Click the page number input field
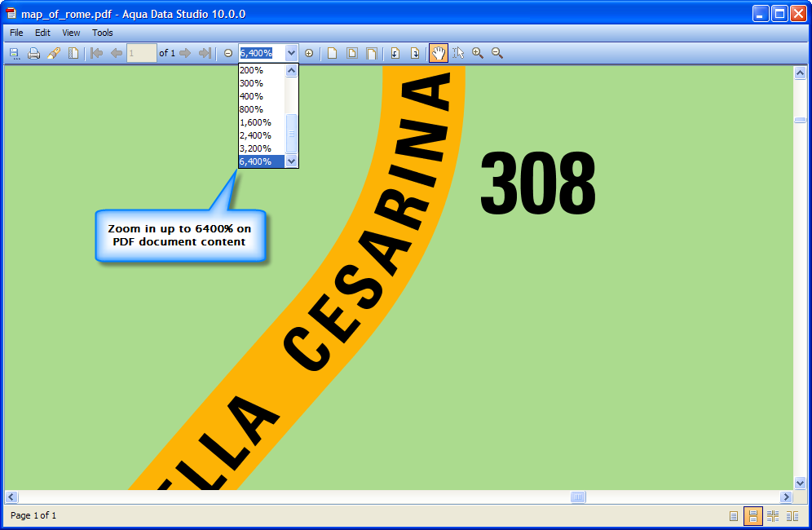 click(x=141, y=53)
